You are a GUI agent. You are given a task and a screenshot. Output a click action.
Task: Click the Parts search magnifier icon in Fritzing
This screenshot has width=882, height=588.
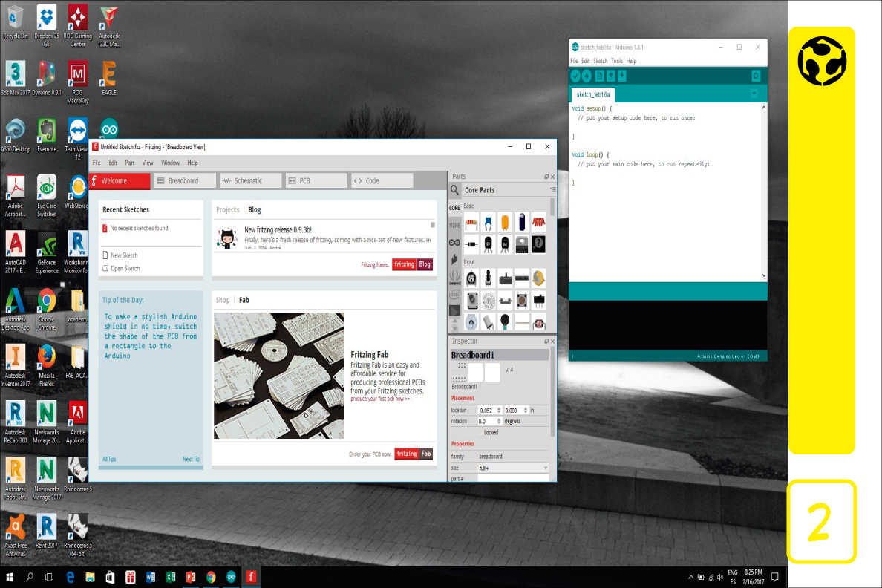[x=454, y=190]
